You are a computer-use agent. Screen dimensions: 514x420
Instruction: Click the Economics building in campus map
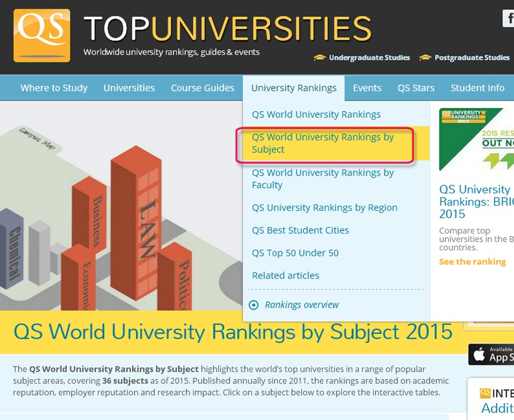click(78, 277)
